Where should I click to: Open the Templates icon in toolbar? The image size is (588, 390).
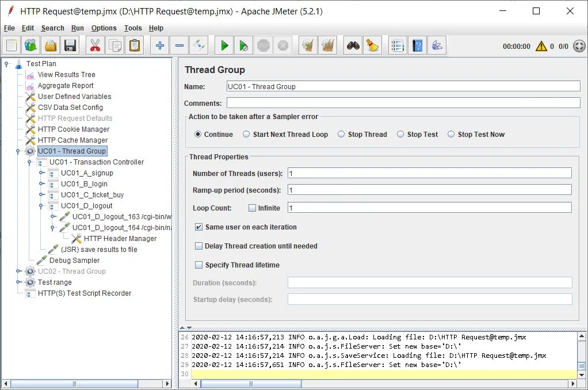(31, 46)
